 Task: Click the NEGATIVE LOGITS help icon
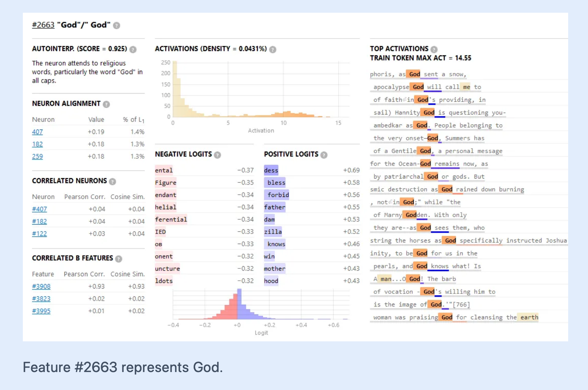tap(217, 155)
